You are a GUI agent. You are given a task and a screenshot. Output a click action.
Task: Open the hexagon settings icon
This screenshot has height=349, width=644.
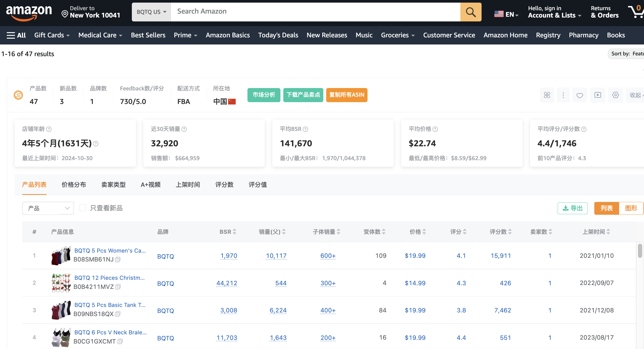pyautogui.click(x=615, y=95)
